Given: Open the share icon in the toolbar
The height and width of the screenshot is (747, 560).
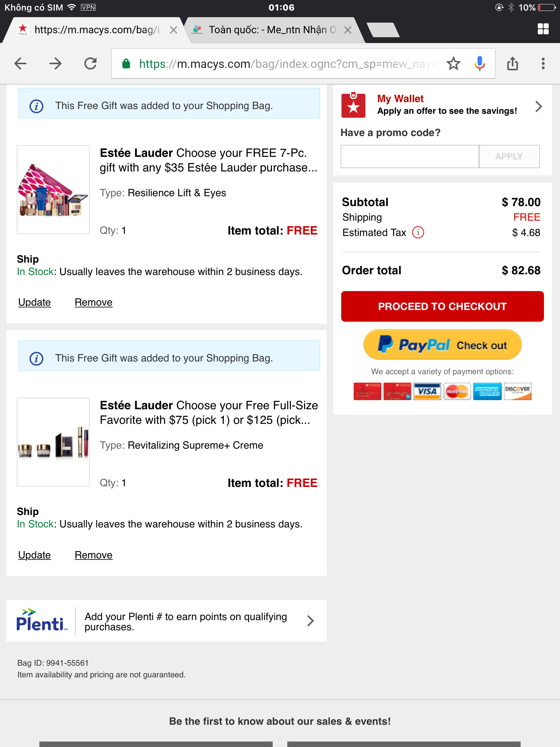Looking at the screenshot, I should [x=513, y=63].
